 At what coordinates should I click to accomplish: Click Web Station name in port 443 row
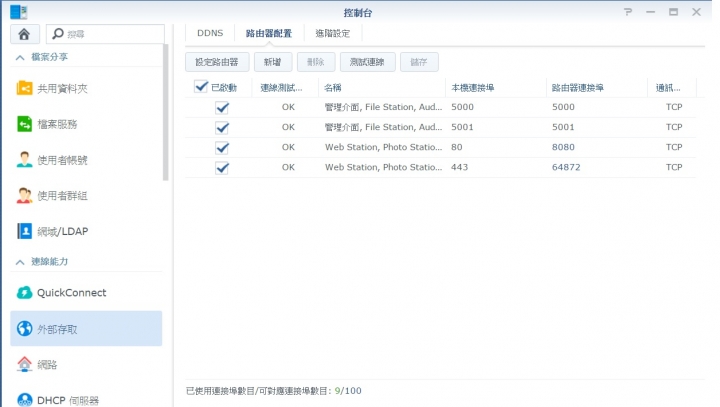click(383, 167)
